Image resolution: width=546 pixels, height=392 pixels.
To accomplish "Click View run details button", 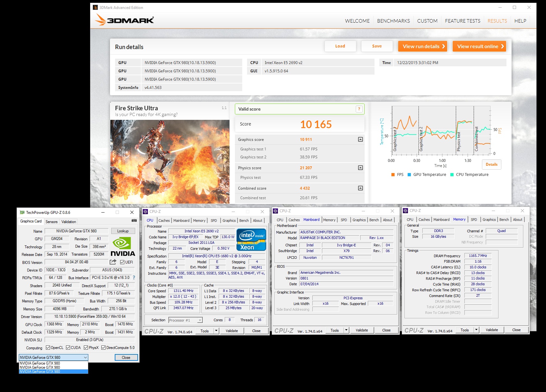I will pyautogui.click(x=423, y=46).
